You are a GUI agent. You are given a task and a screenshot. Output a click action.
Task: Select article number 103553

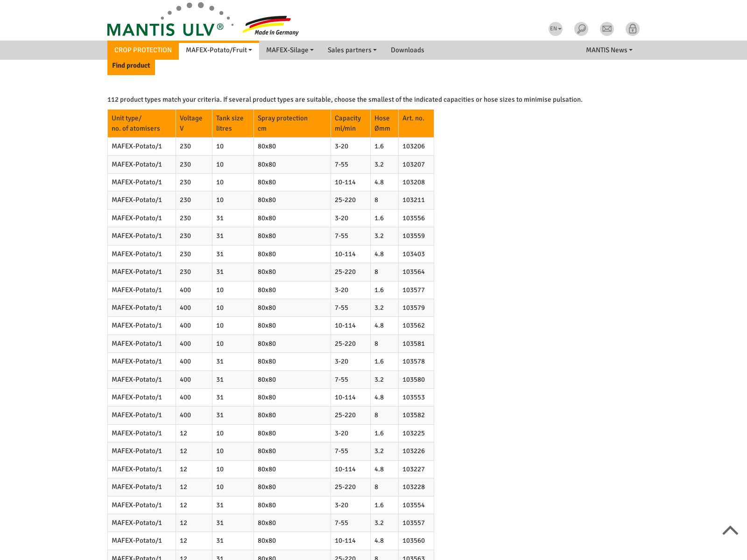(414, 398)
